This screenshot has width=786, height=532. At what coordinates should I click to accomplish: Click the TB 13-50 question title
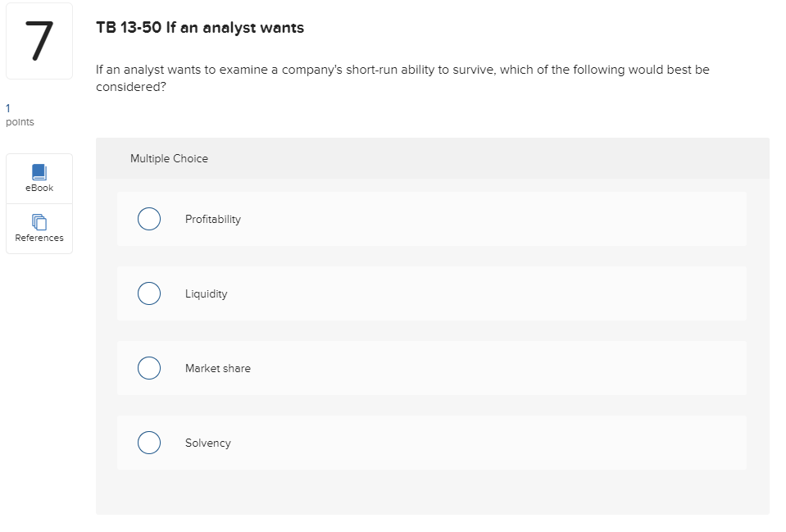(200, 28)
